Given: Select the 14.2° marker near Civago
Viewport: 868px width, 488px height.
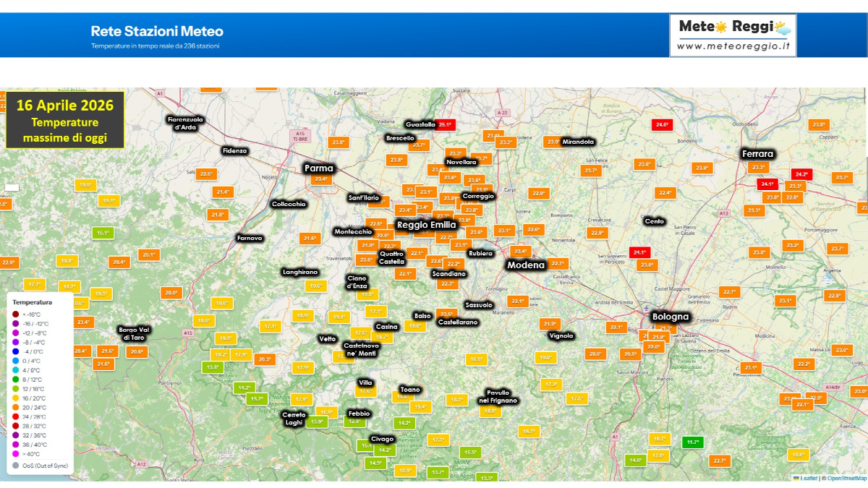Looking at the screenshot, I should click(x=384, y=450).
